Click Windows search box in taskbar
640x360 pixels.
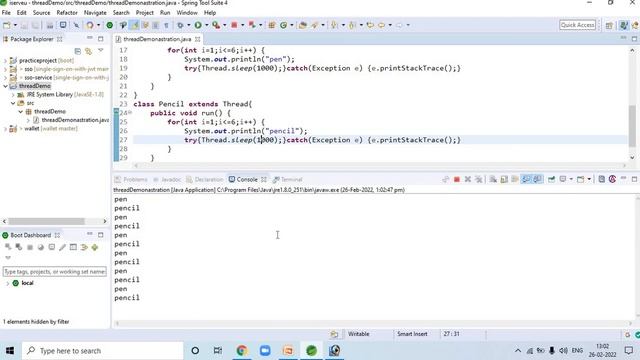[x=102, y=351]
